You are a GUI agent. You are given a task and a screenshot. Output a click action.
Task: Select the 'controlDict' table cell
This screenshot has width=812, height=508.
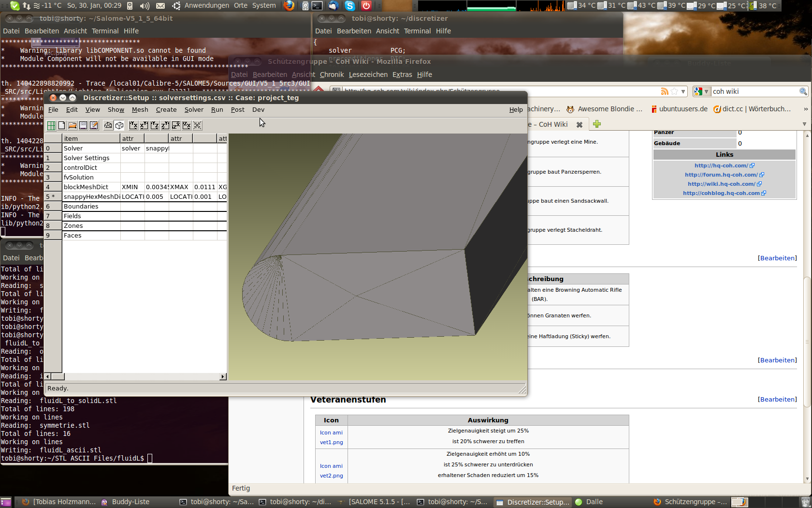(91, 168)
